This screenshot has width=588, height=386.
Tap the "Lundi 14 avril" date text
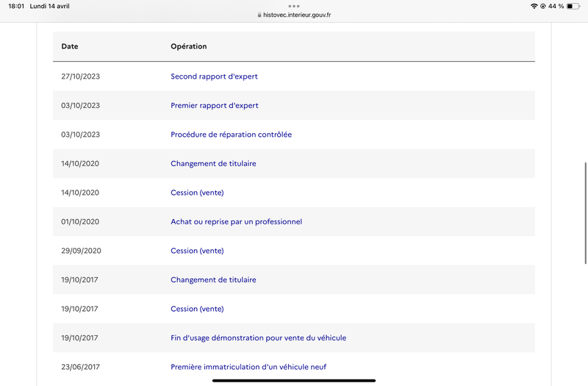point(49,6)
